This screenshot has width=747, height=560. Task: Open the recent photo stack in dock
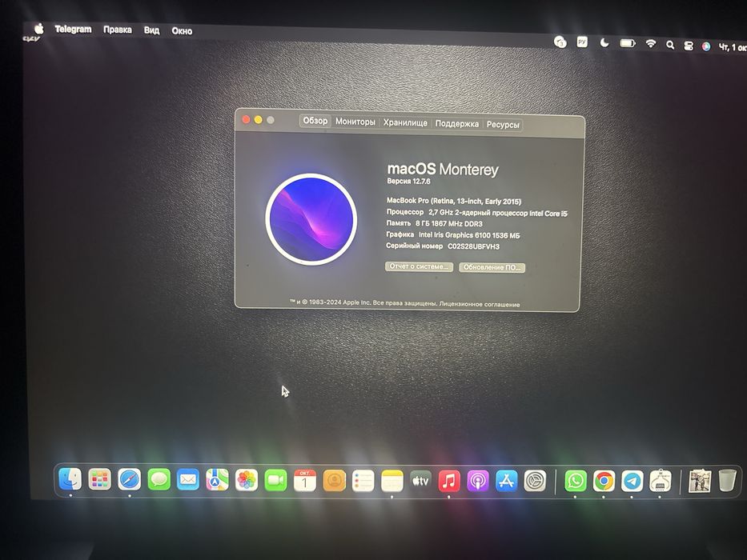[699, 482]
